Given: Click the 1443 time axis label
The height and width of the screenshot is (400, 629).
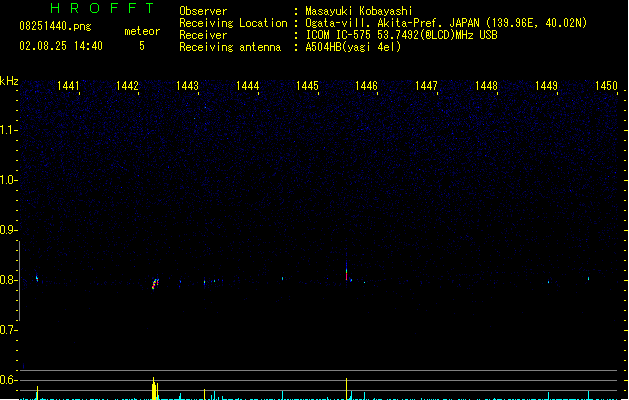Looking at the screenshot, I should pos(187,86).
